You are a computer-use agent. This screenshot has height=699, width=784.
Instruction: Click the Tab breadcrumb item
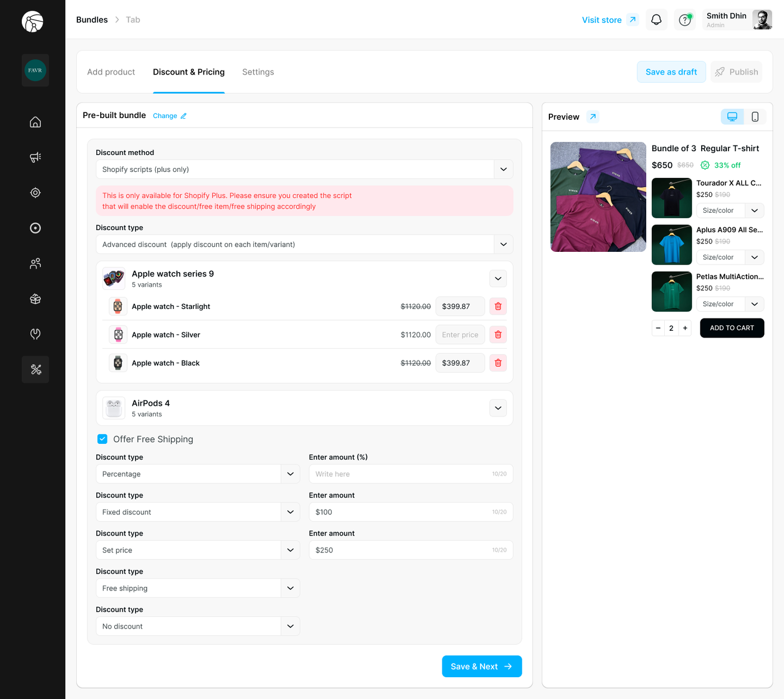(133, 20)
